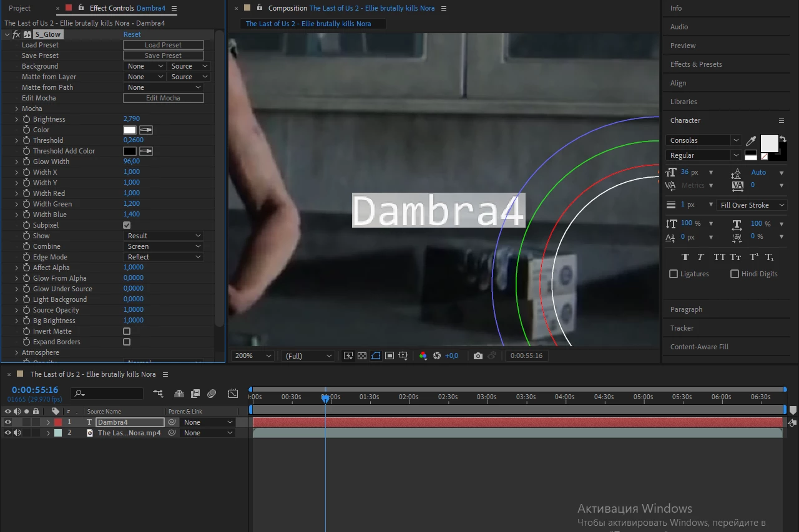This screenshot has width=799, height=532.
Task: Open the resolution (Full) dropdown
Action: coord(308,355)
